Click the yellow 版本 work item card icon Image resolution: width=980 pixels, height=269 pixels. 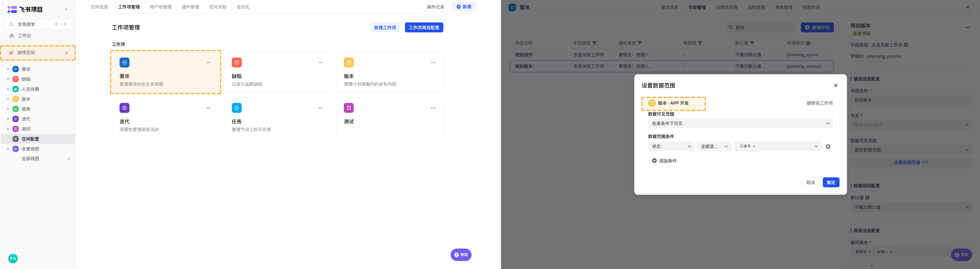[349, 63]
